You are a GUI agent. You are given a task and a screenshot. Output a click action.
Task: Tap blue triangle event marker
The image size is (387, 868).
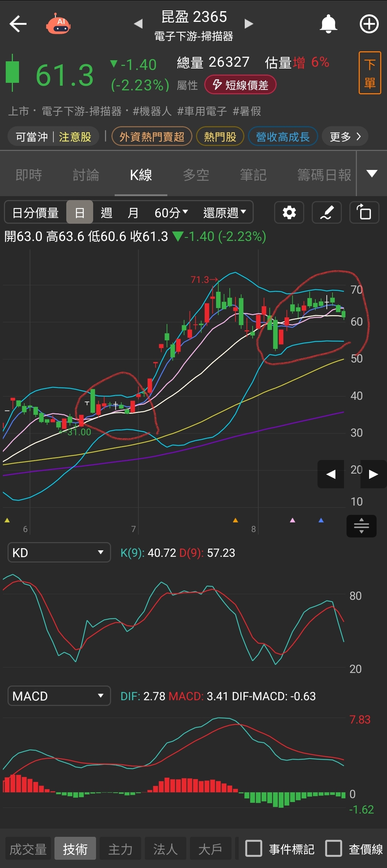coord(321,520)
